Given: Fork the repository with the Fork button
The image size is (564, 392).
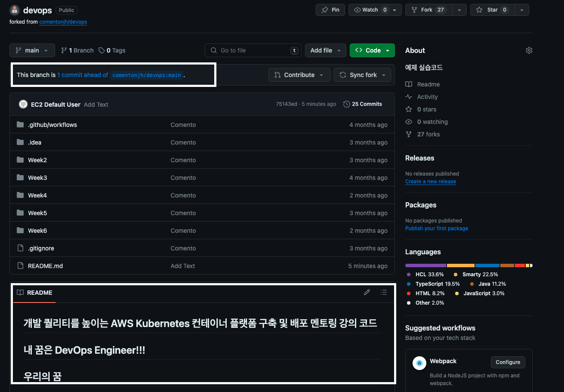Looking at the screenshot, I should 428,10.
